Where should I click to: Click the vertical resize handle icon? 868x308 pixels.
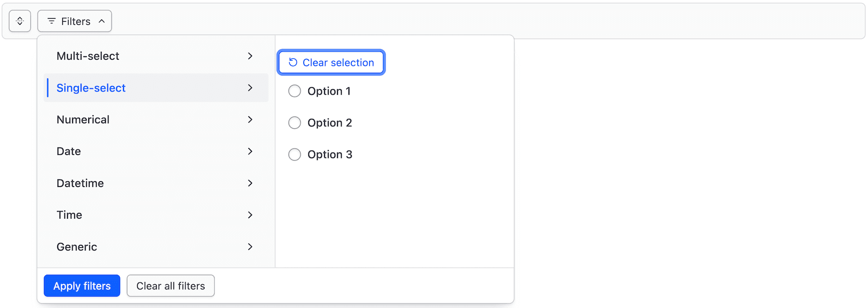(20, 21)
